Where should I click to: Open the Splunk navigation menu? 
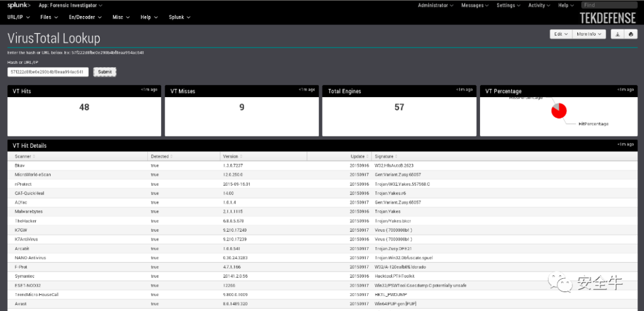[x=179, y=17]
